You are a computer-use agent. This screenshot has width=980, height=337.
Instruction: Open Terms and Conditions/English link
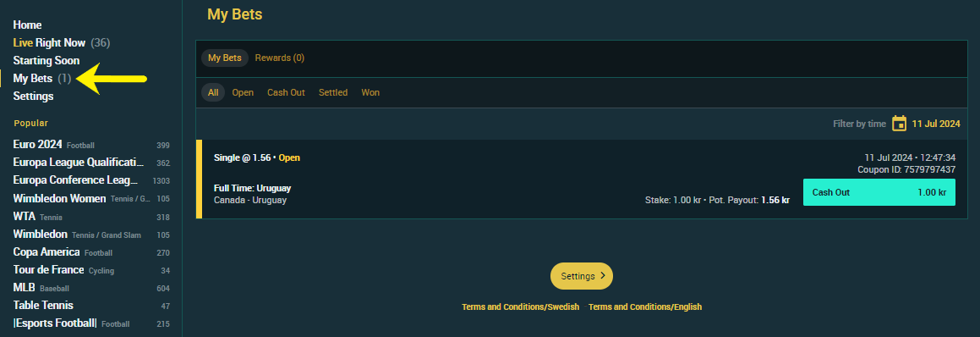point(645,307)
